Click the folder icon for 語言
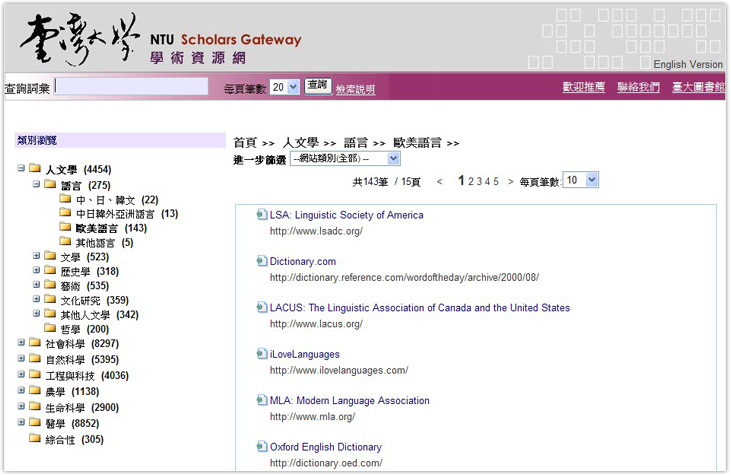Screen dimensions: 731x476 (x=50, y=184)
